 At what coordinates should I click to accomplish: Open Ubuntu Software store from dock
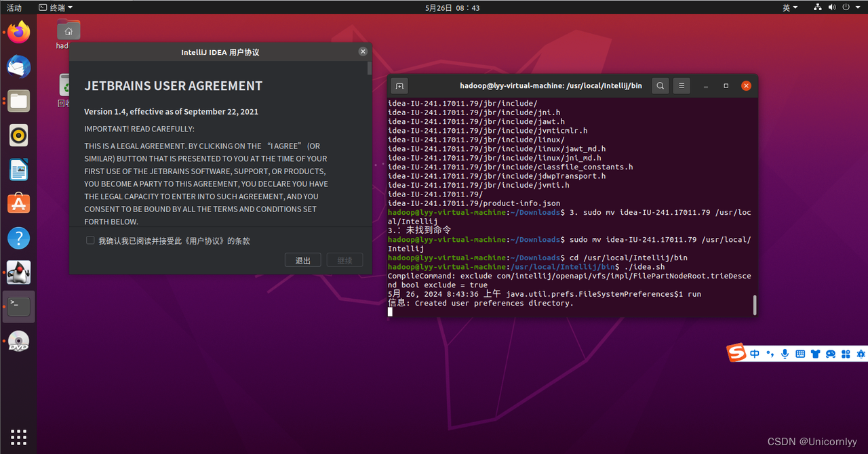(19, 203)
